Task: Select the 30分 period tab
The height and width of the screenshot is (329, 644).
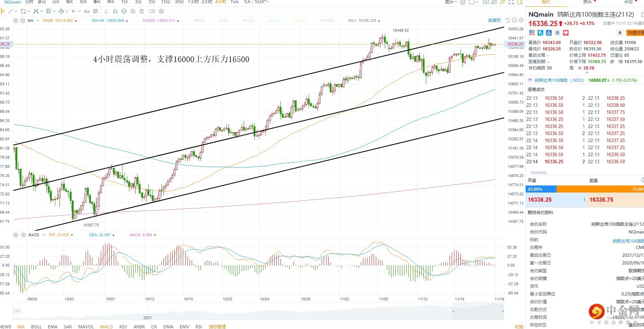Action: pos(179,2)
